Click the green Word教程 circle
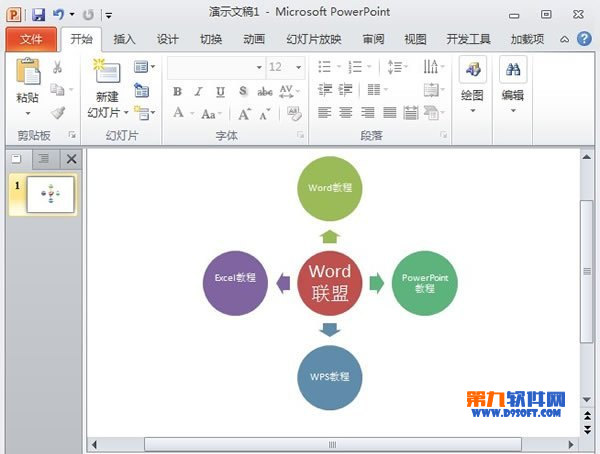The image size is (600, 454). pyautogui.click(x=330, y=187)
